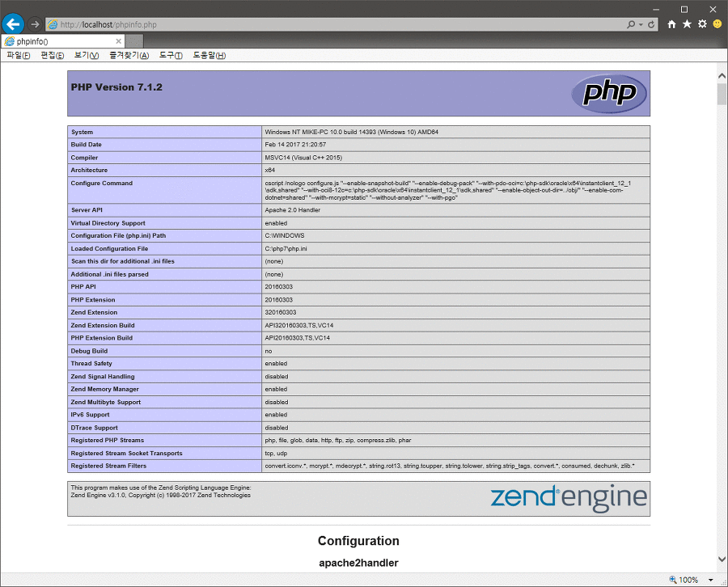Click the vertical scrollbar thumb
Image resolution: width=728 pixels, height=587 pixels.
[x=722, y=95]
